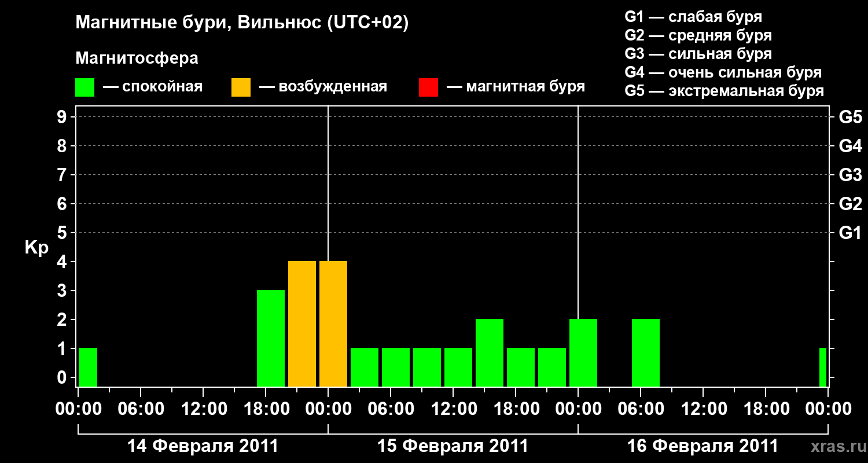Click the Kp 2 bar on 15 February afternoon

(490, 352)
